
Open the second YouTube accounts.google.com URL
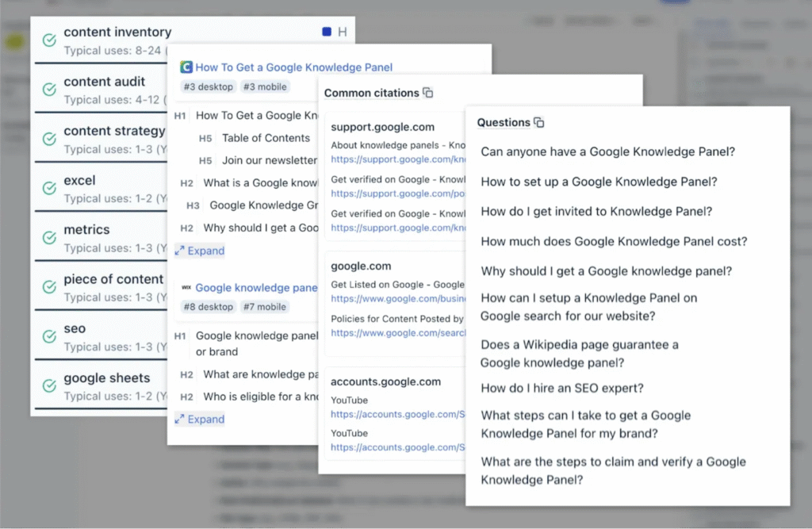click(x=398, y=447)
